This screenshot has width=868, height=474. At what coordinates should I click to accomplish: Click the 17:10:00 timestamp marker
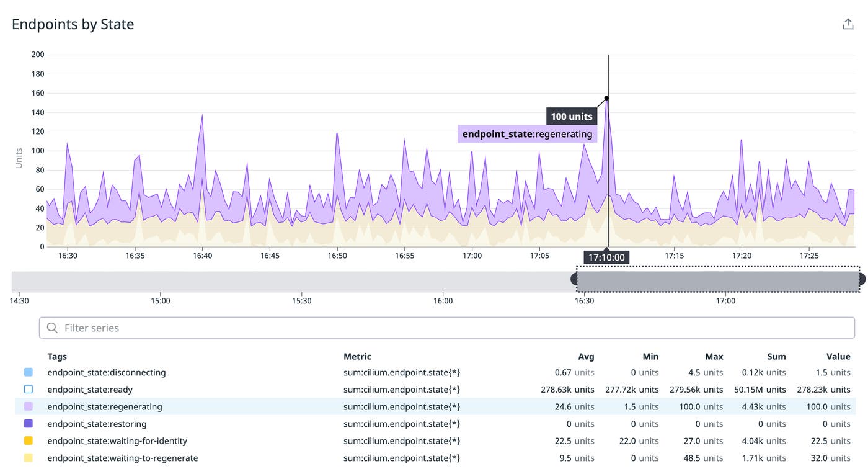(x=606, y=257)
